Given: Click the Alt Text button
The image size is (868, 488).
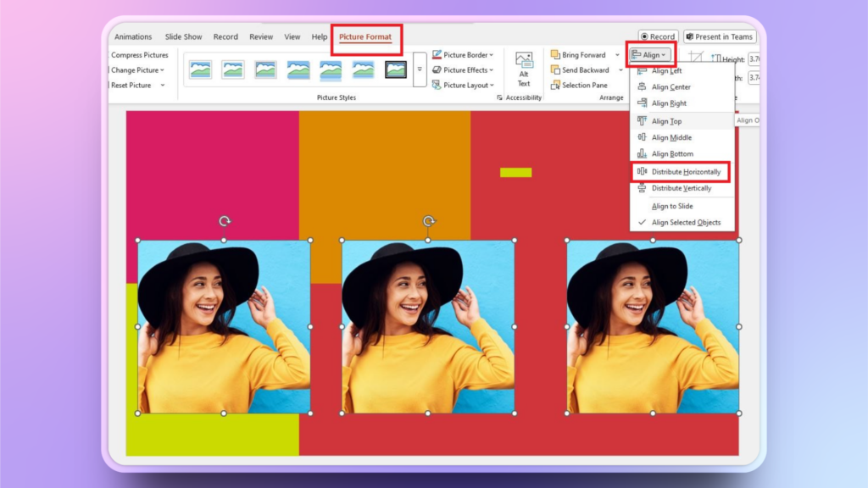Looking at the screenshot, I should (x=524, y=69).
